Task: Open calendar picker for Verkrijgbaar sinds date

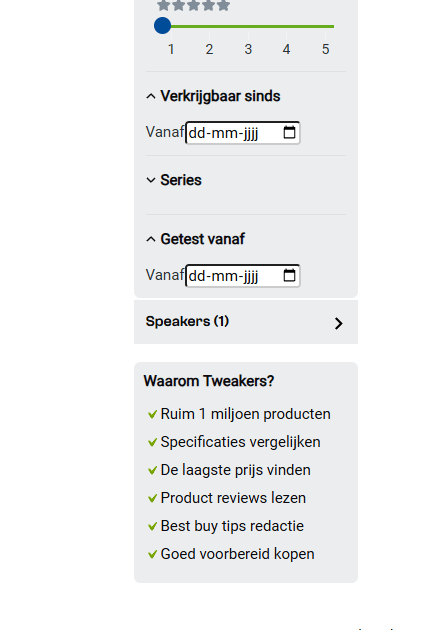Action: (x=289, y=132)
